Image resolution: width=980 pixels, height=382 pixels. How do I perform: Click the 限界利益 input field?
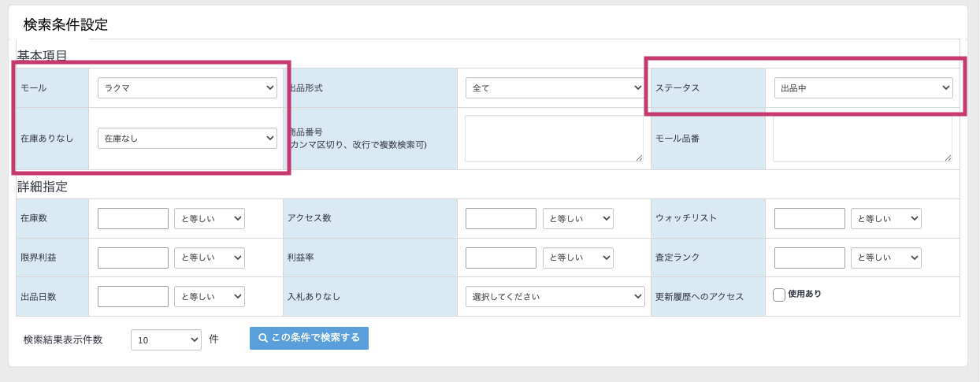pos(132,258)
